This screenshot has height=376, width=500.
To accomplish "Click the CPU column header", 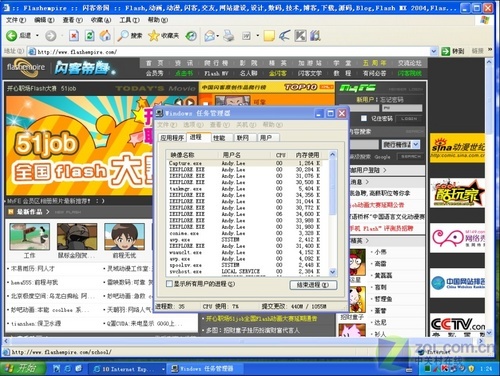I will click(x=281, y=155).
